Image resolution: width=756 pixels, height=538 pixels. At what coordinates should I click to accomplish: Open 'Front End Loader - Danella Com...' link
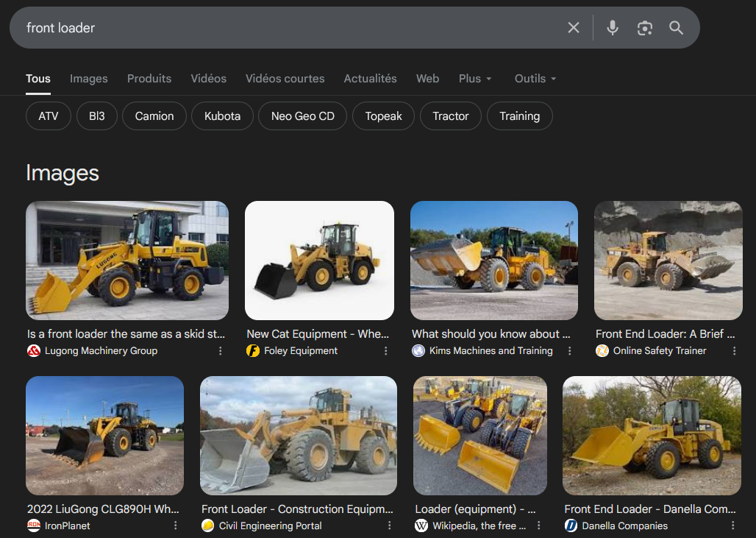coord(650,509)
